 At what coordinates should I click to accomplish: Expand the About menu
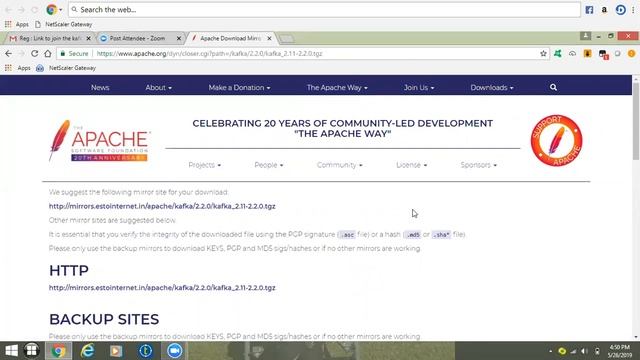[158, 87]
